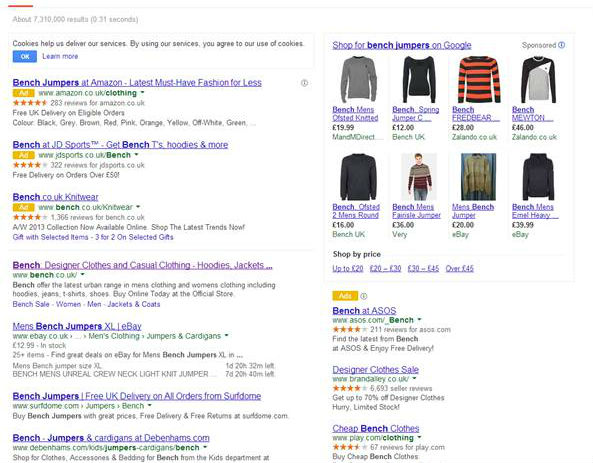Click info icon next to Ads label
Viewport: 593px width, 463px height.
pos(364,296)
